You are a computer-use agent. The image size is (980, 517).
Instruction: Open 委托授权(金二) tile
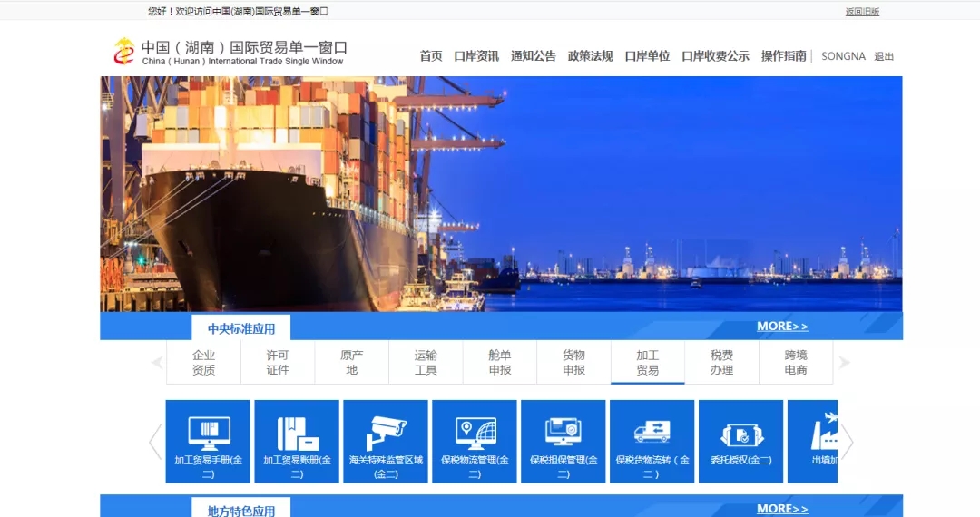tap(740, 441)
